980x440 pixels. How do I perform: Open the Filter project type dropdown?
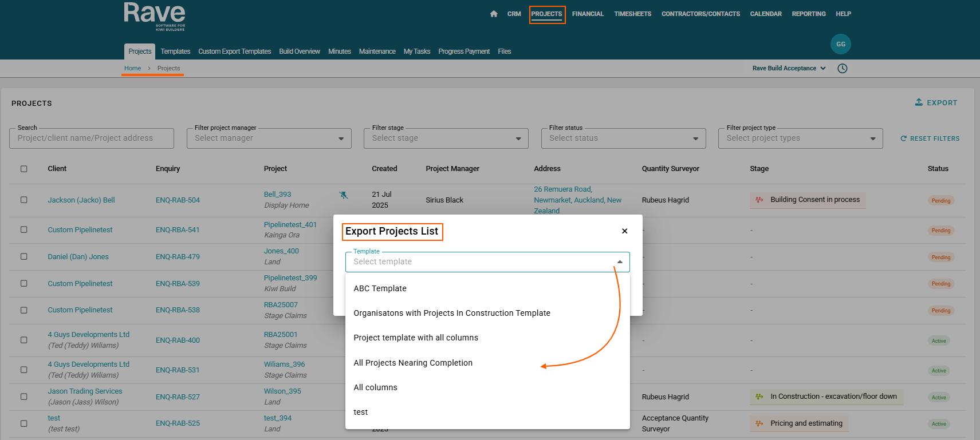800,138
